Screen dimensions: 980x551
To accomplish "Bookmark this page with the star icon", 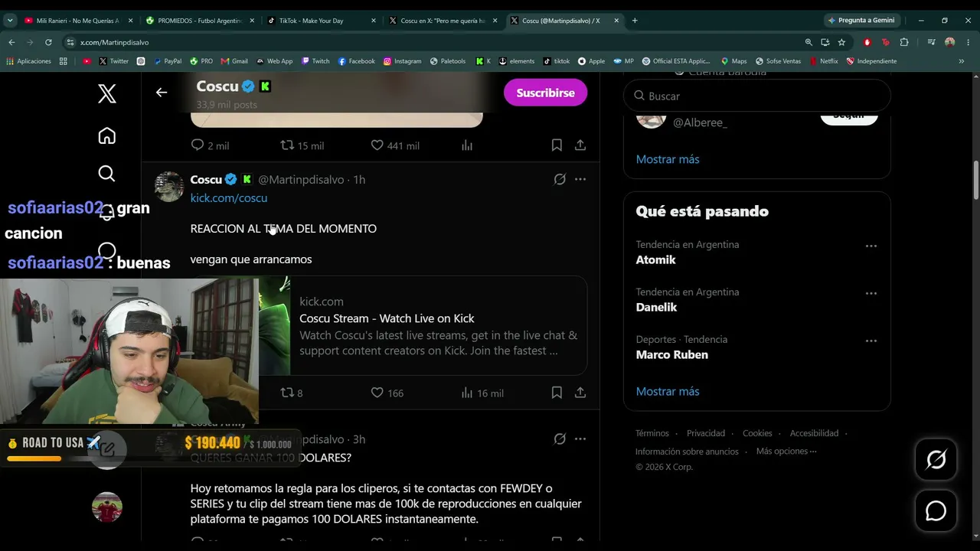I will pyautogui.click(x=841, y=42).
